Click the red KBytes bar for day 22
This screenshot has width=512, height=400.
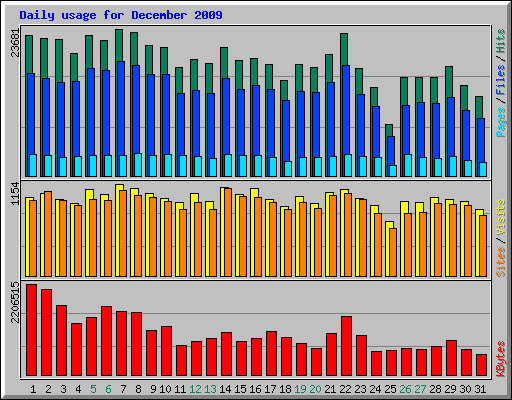click(x=346, y=346)
